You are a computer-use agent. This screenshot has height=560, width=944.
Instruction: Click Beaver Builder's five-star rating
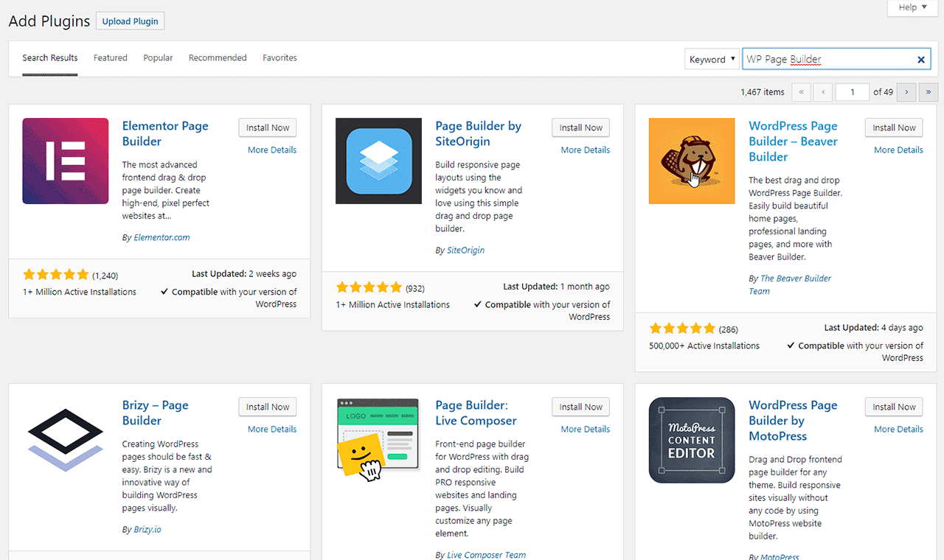point(682,329)
